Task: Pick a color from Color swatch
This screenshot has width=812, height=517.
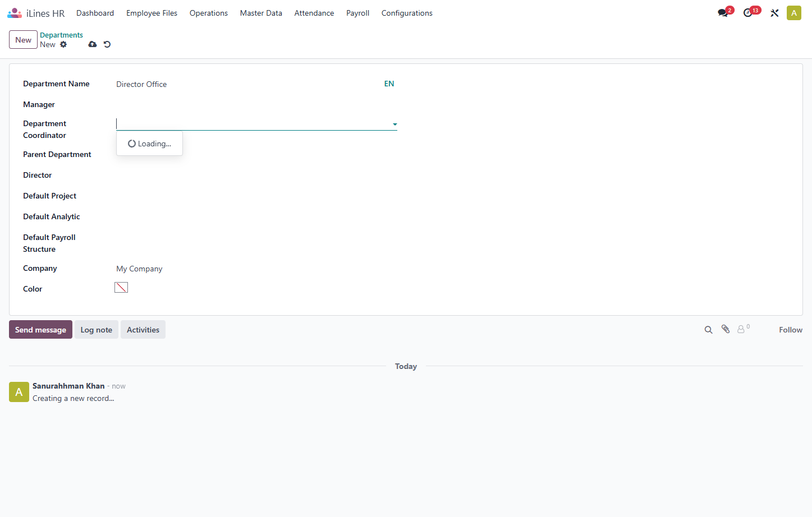Action: pos(121,288)
